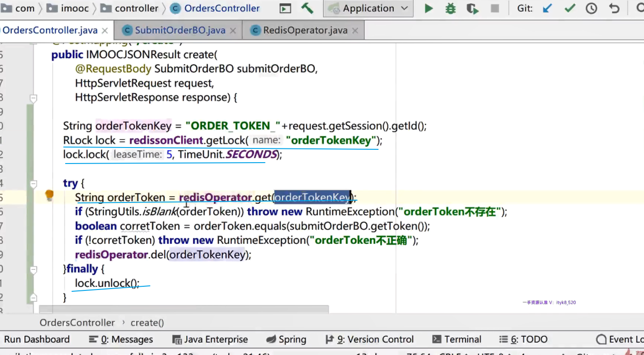Switch to the RedisOperator.java tab
The height and width of the screenshot is (355, 644).
click(305, 30)
